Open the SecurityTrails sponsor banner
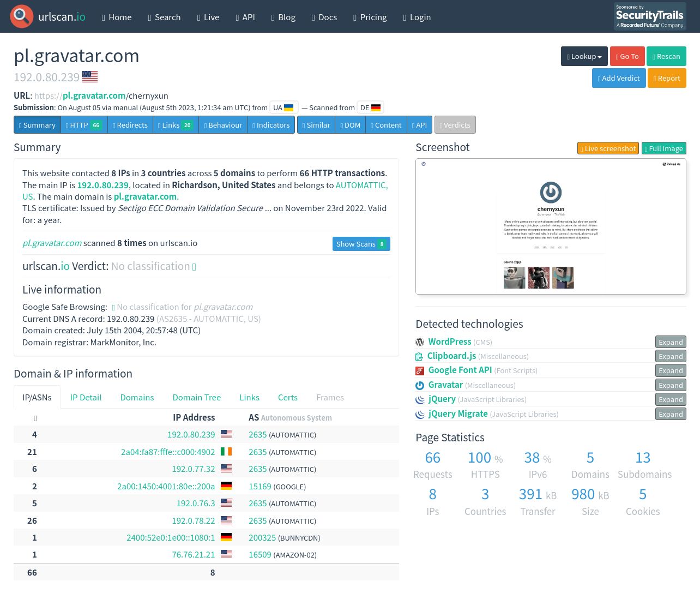 click(x=650, y=16)
